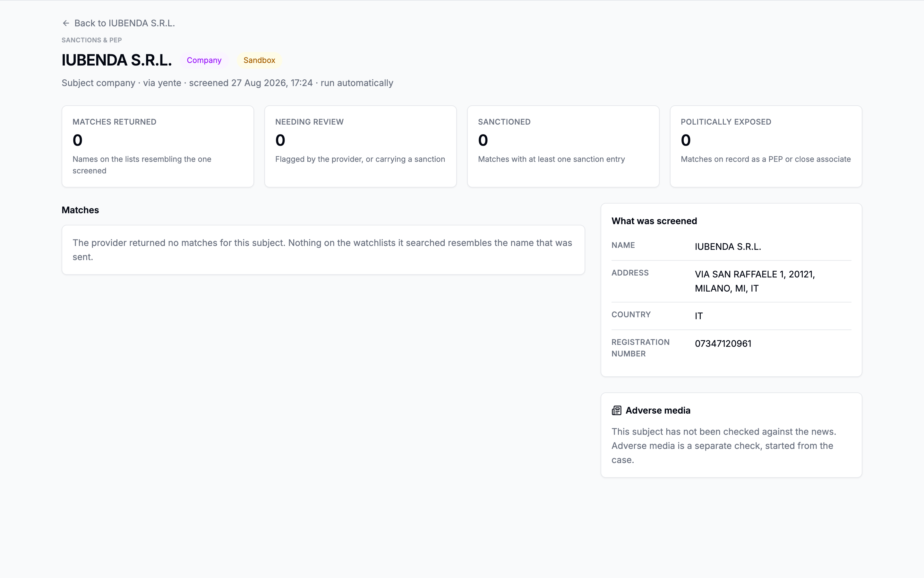924x578 pixels.
Task: Click the Matches returned count 0
Action: click(78, 140)
